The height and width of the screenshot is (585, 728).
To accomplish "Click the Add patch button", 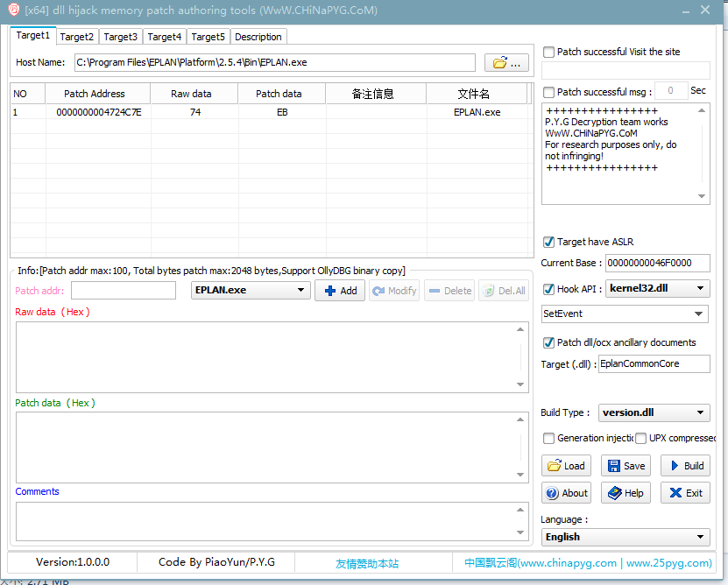I will (340, 291).
